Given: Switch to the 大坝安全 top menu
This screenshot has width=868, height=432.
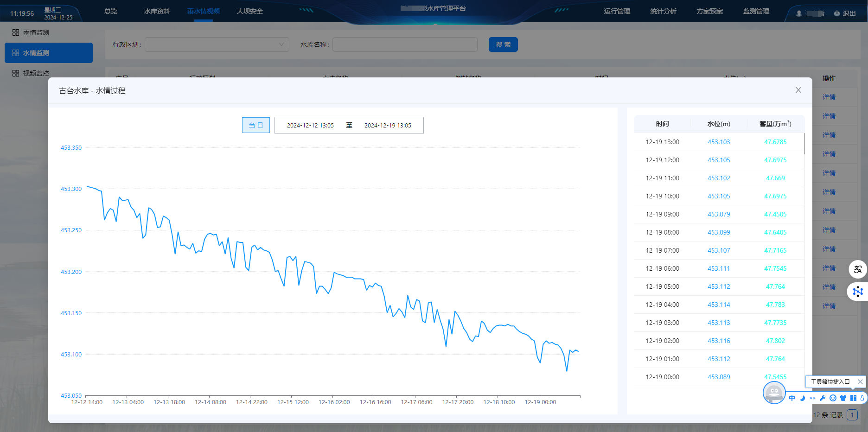Looking at the screenshot, I should coord(249,11).
